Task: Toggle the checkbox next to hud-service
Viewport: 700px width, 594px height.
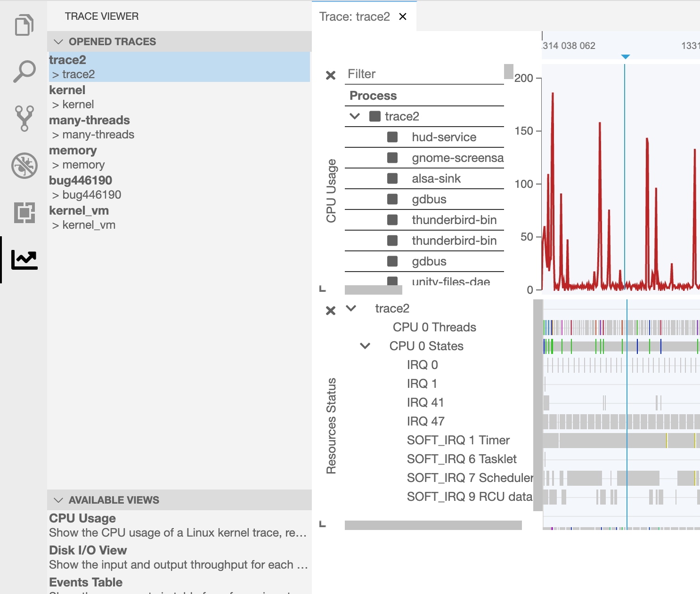Action: coord(391,136)
